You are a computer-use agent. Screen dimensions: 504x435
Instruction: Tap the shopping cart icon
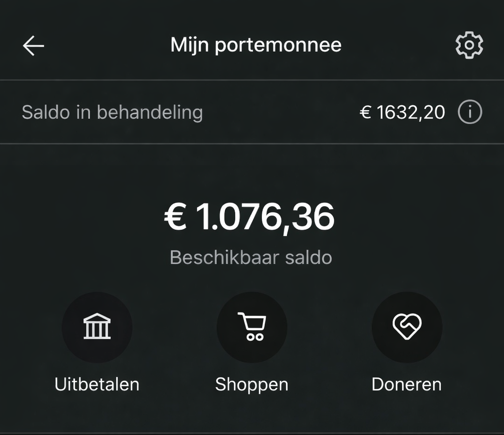252,327
